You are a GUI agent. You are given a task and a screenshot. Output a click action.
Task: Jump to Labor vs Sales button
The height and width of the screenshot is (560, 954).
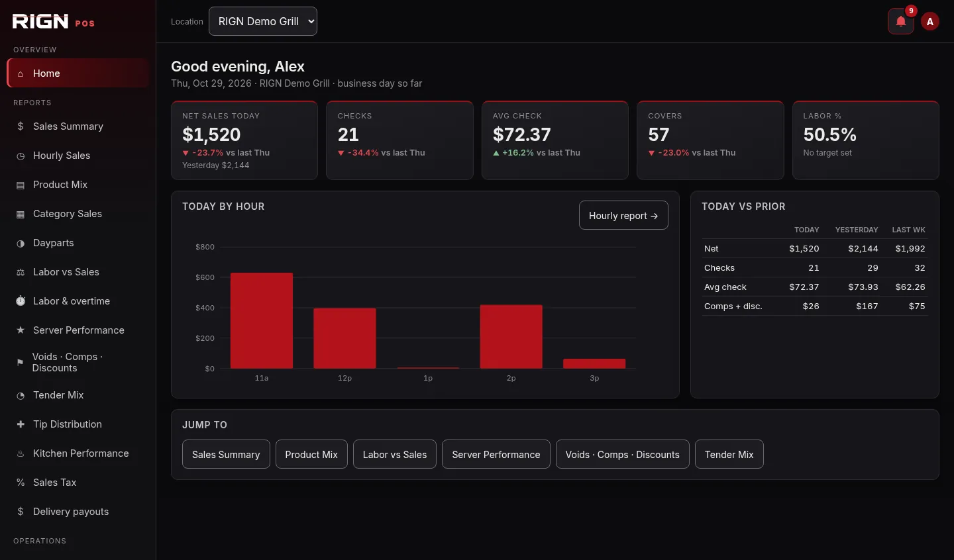pos(395,454)
